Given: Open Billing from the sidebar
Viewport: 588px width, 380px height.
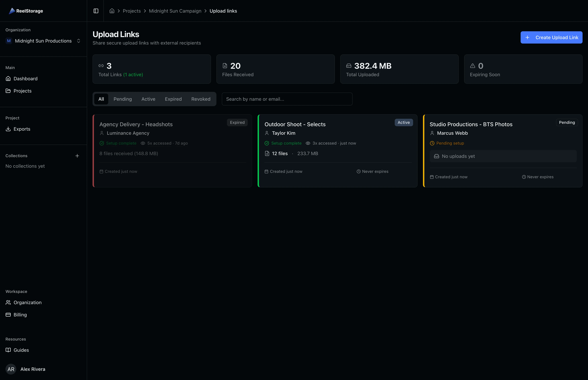Looking at the screenshot, I should (x=20, y=315).
